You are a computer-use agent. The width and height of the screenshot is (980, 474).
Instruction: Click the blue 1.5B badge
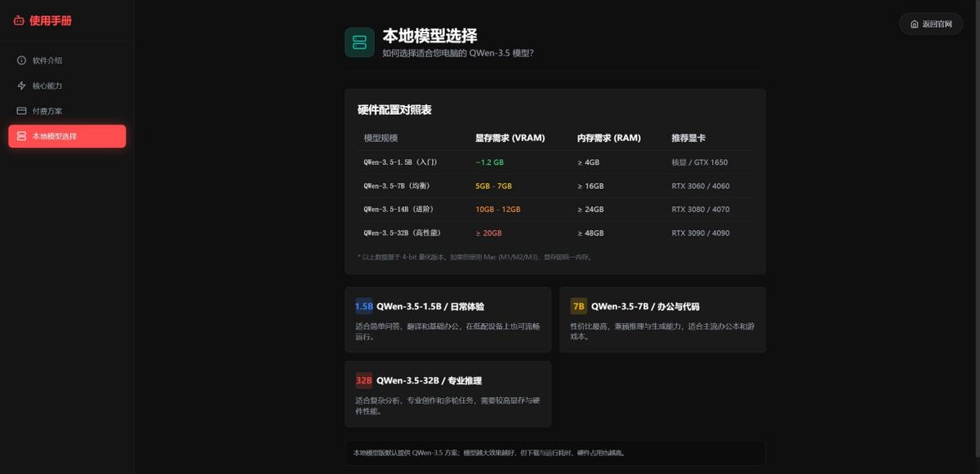[363, 307]
